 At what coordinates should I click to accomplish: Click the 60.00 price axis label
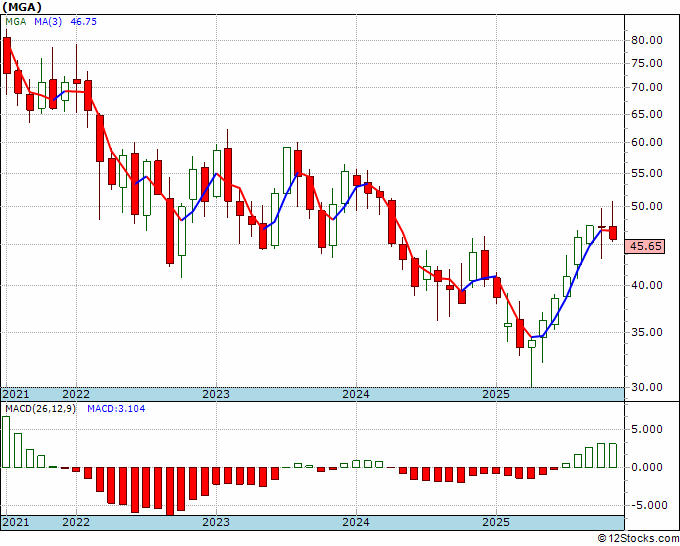[x=647, y=142]
